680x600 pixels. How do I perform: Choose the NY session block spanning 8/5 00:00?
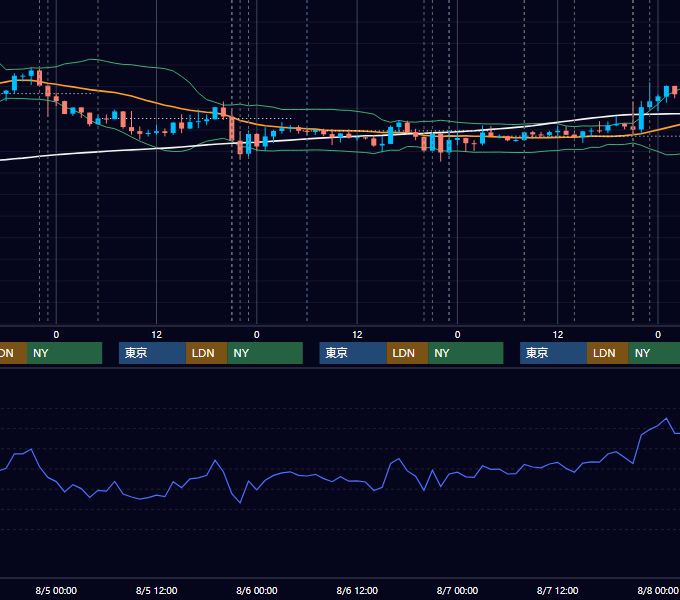coord(64,353)
